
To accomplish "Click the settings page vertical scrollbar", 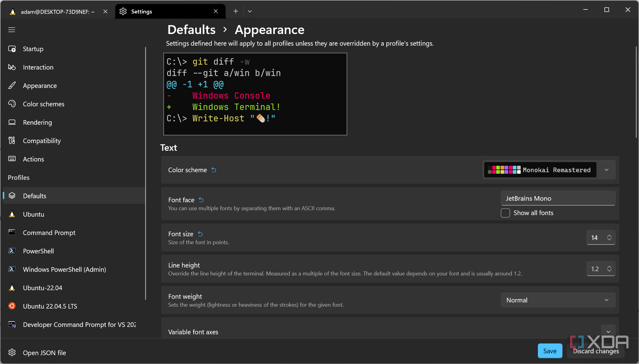I will [x=636, y=92].
